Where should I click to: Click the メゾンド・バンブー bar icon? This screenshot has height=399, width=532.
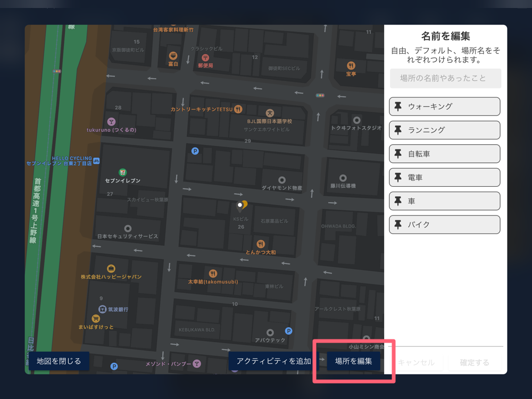click(x=197, y=364)
